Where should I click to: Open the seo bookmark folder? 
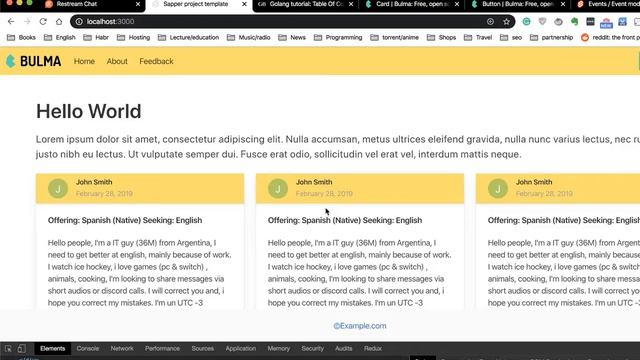pos(511,38)
